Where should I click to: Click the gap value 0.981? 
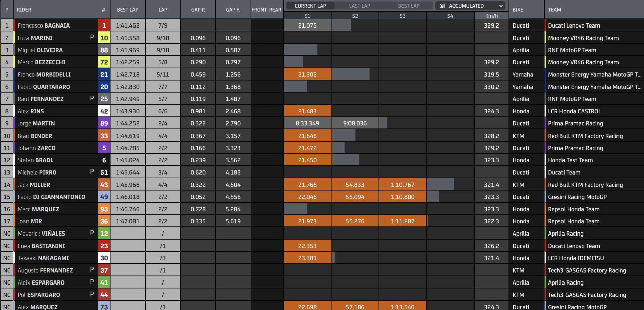click(x=198, y=111)
